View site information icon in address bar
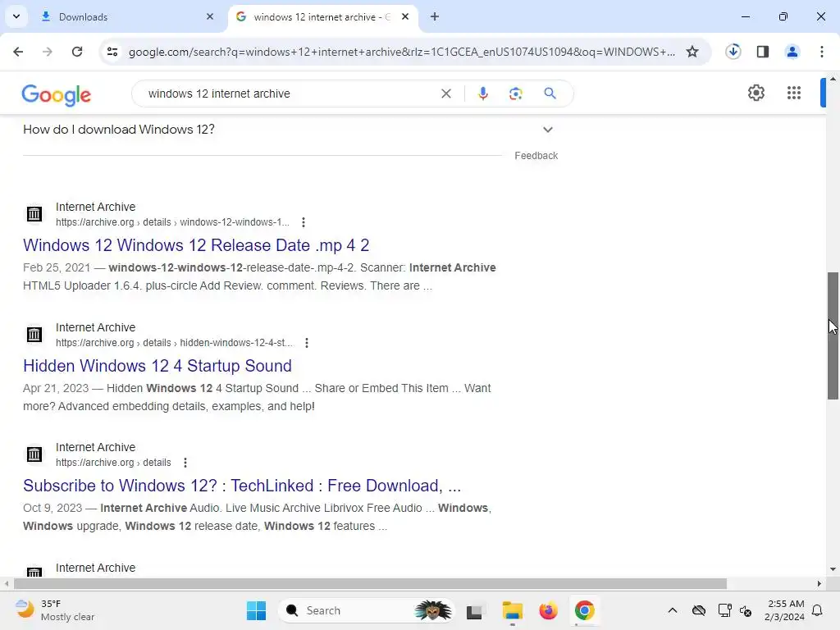The image size is (840, 630). tap(112, 52)
